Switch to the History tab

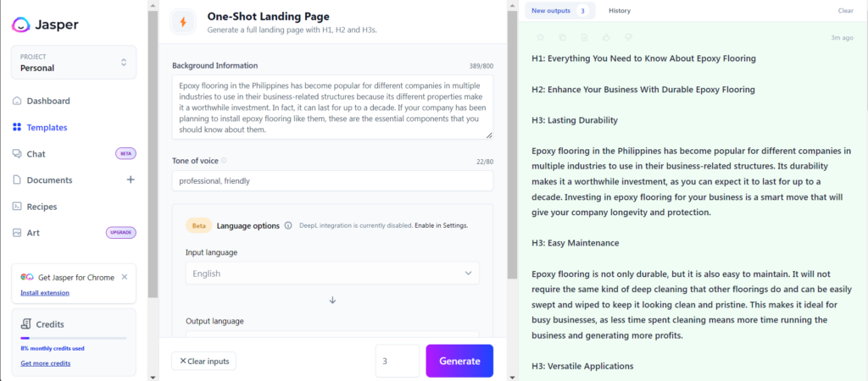tap(620, 11)
